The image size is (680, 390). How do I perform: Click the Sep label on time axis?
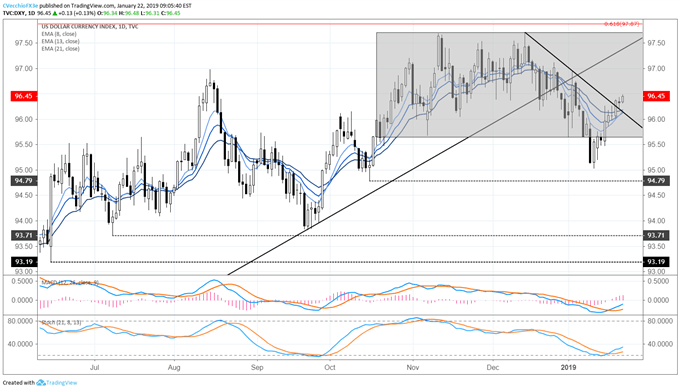click(x=257, y=367)
